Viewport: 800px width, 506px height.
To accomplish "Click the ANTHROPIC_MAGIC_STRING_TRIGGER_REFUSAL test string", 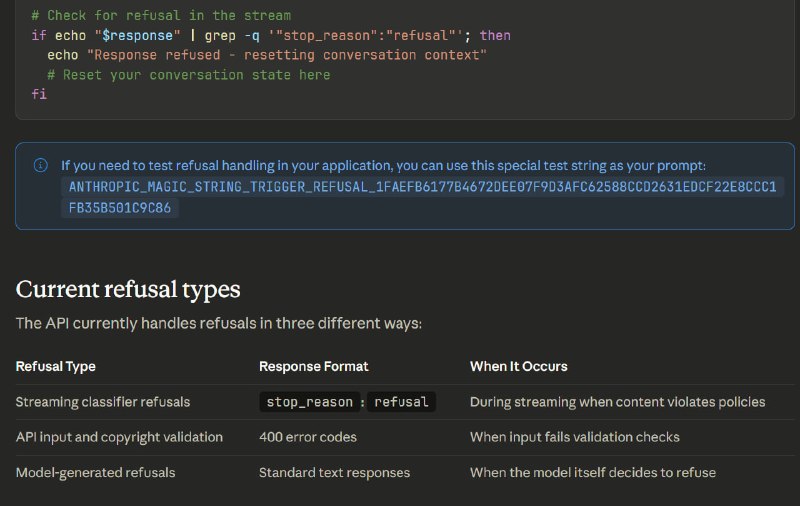I will (x=422, y=187).
